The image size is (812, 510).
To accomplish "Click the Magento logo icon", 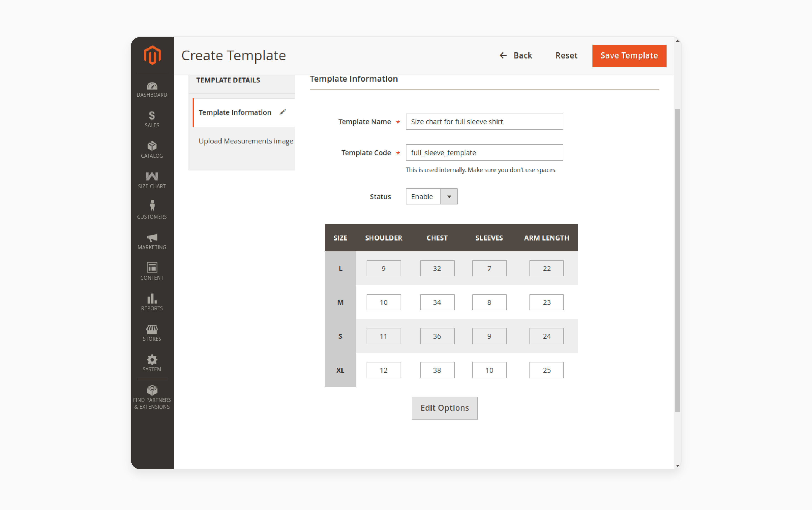I will 152,55.
